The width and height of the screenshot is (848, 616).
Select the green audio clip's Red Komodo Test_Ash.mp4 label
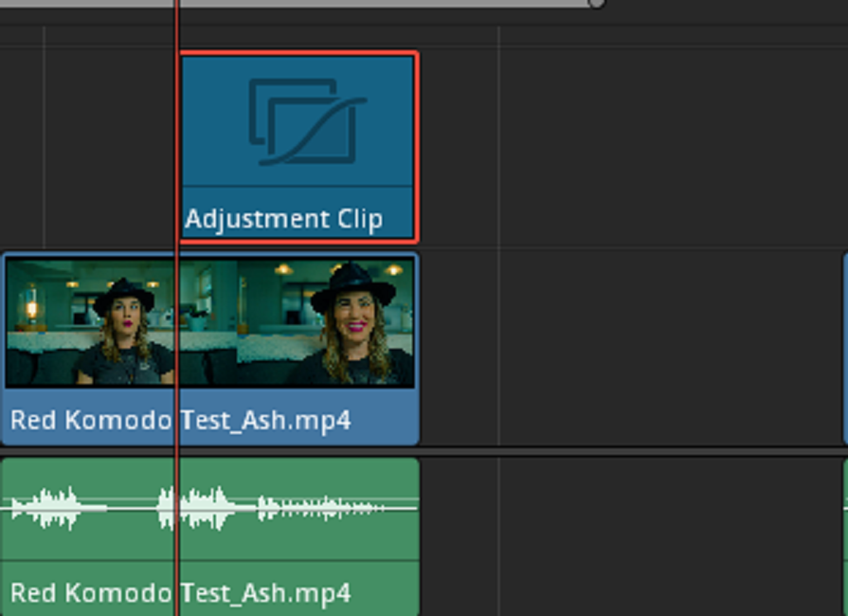[181, 593]
